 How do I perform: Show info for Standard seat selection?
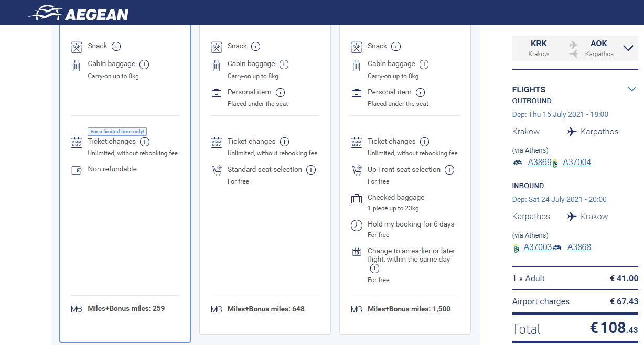tap(311, 170)
